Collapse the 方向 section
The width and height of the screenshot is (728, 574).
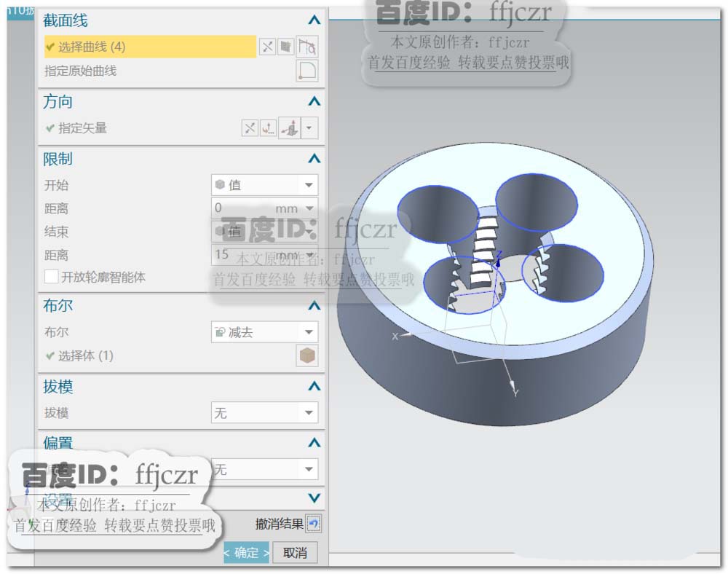click(x=314, y=101)
